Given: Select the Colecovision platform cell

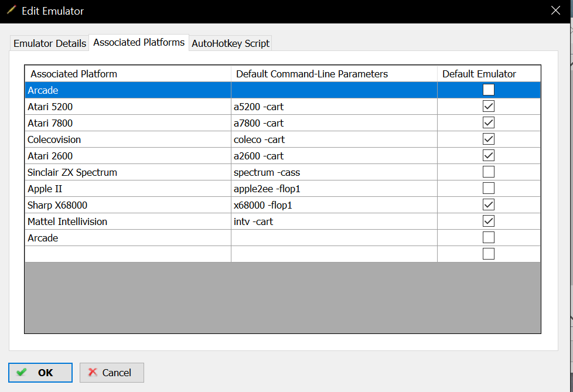Looking at the screenshot, I should click(x=128, y=139).
